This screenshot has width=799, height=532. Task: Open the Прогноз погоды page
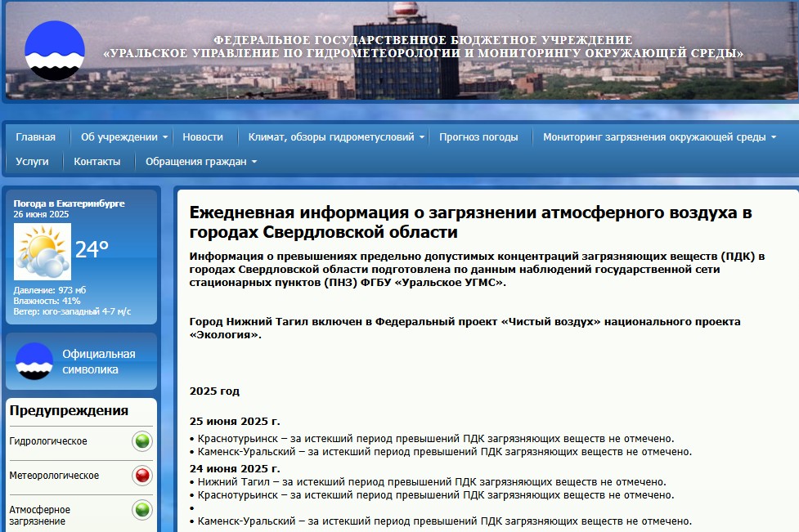coord(478,137)
